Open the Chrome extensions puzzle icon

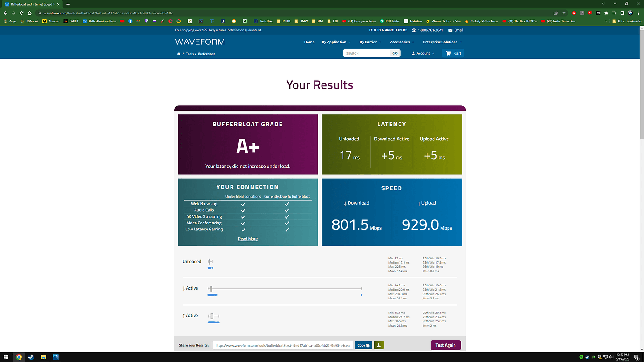click(606, 13)
